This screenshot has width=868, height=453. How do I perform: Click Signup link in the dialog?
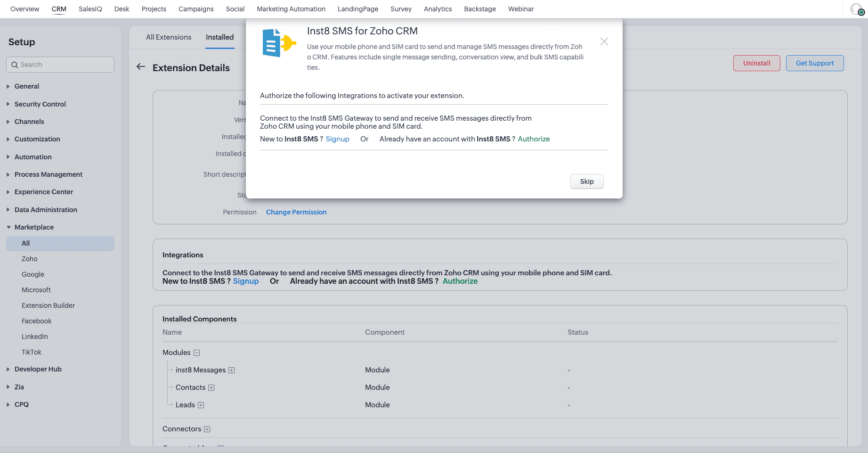[x=338, y=139]
